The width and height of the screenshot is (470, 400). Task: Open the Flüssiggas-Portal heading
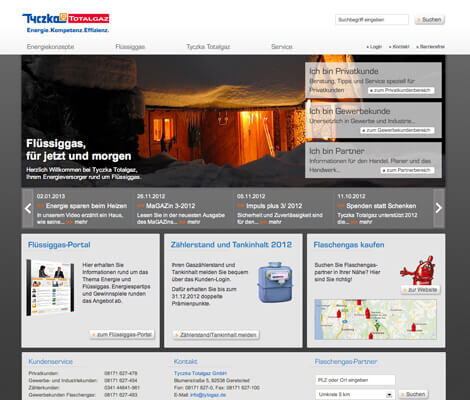tap(59, 245)
